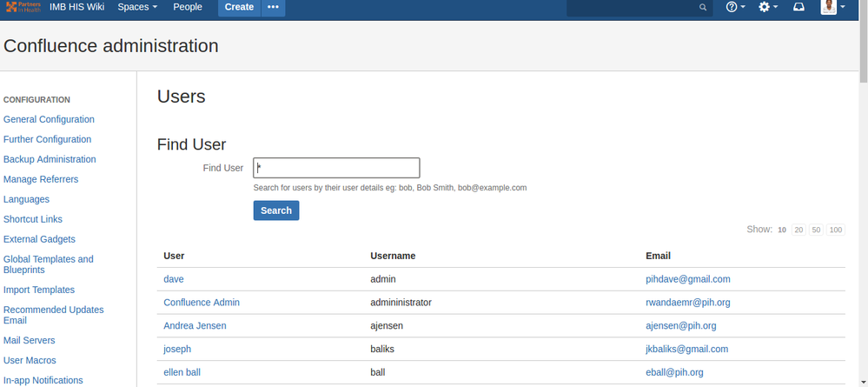Viewport: 868px width, 387px height.
Task: Open Shortcut Links settings
Action: click(x=33, y=219)
